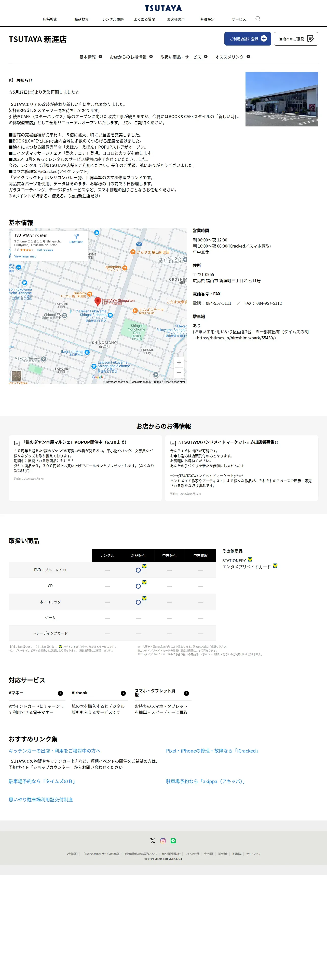Image resolution: width=327 pixels, height=980 pixels.
Task: Click circle mark in CD row
Action: (x=138, y=586)
